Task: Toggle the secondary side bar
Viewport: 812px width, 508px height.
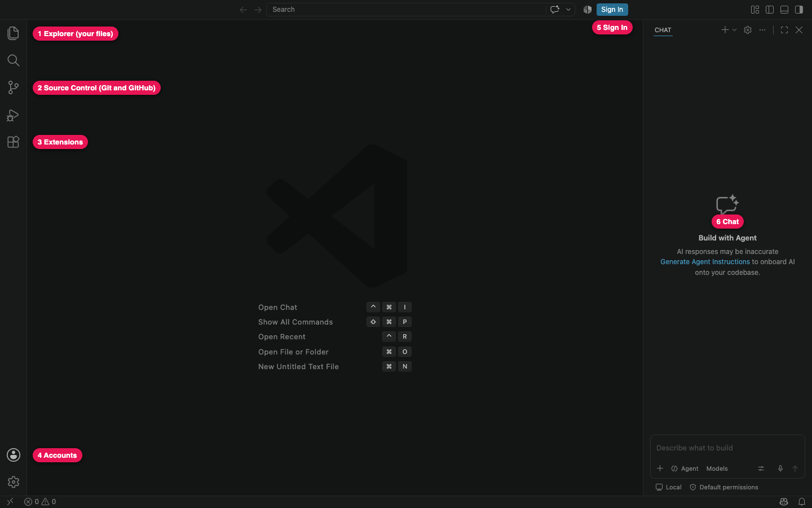Action: coord(799,10)
